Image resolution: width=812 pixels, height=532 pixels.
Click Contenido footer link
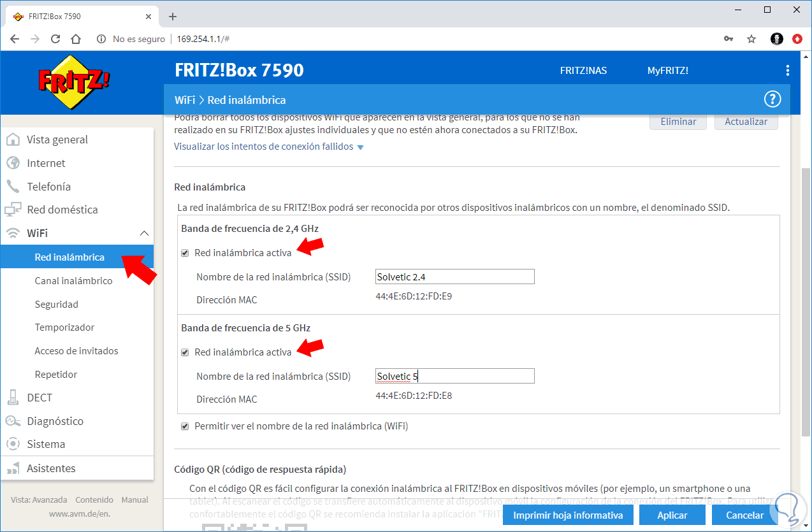click(94, 500)
